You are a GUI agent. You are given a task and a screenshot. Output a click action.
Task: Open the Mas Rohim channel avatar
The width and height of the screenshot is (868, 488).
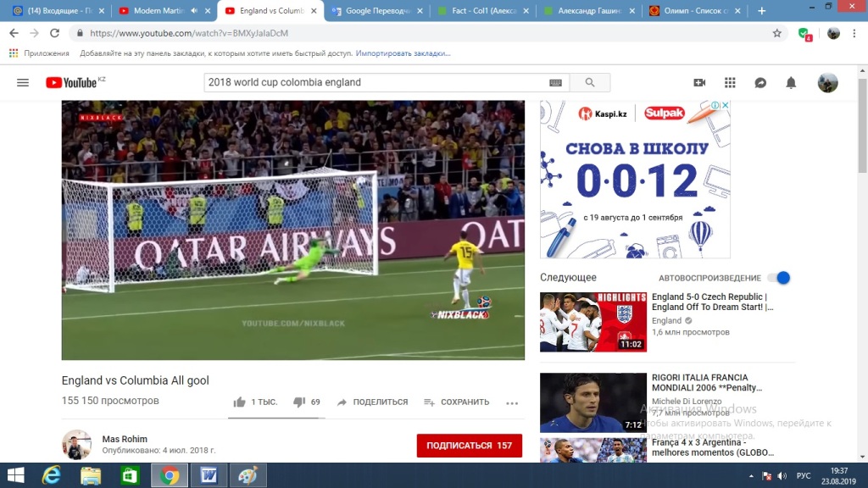click(x=76, y=444)
